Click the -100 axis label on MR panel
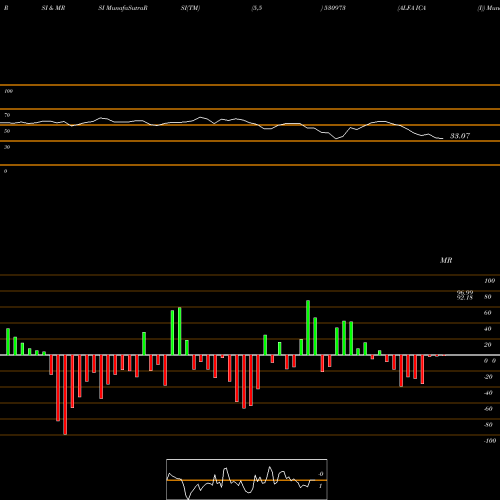 tap(490, 441)
